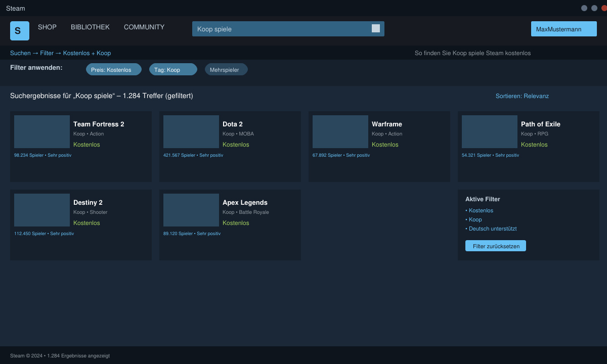
Task: Click the Kostenlos price on Dota 2 card
Action: coord(236,145)
